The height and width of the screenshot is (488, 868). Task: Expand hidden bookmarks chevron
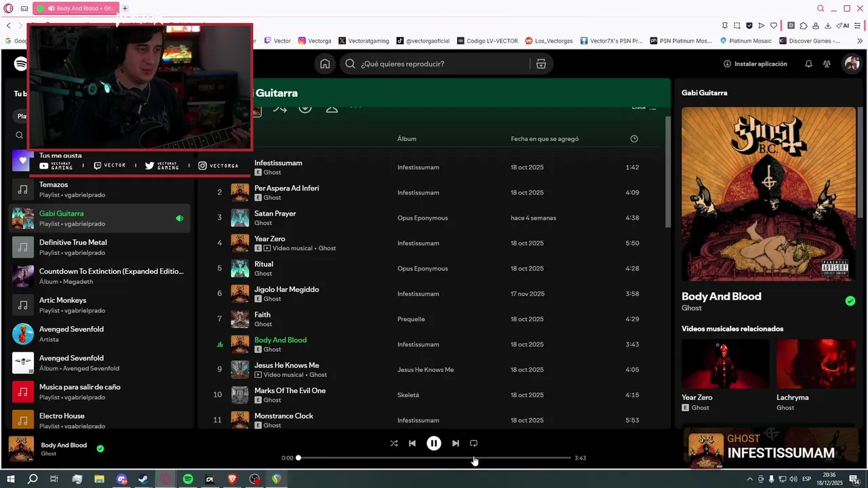tap(861, 41)
